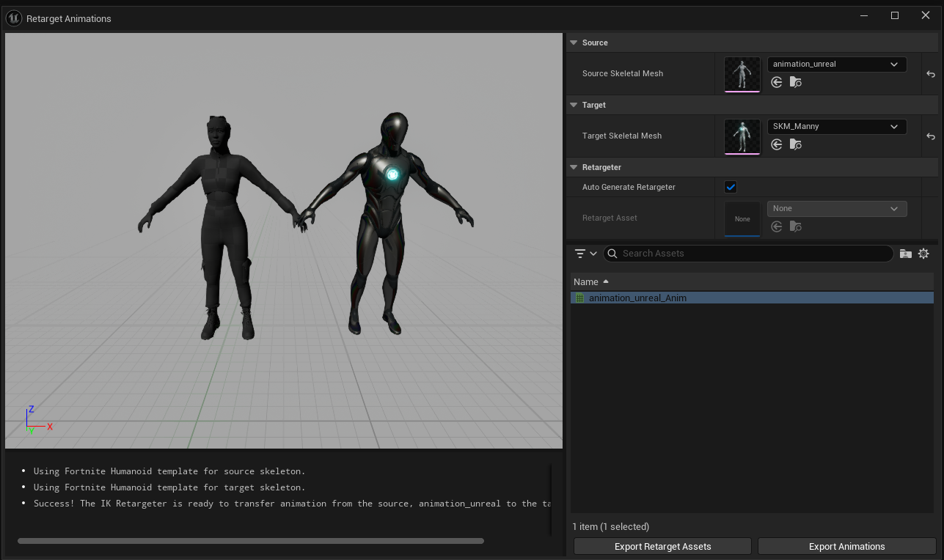Select the animation_unreal_Anim asset row

[x=752, y=298]
